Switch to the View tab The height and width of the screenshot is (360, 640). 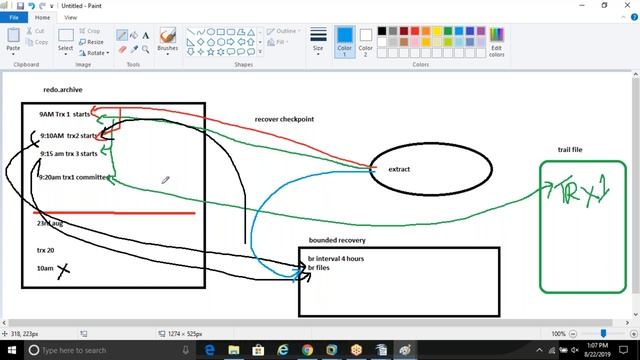coord(70,18)
